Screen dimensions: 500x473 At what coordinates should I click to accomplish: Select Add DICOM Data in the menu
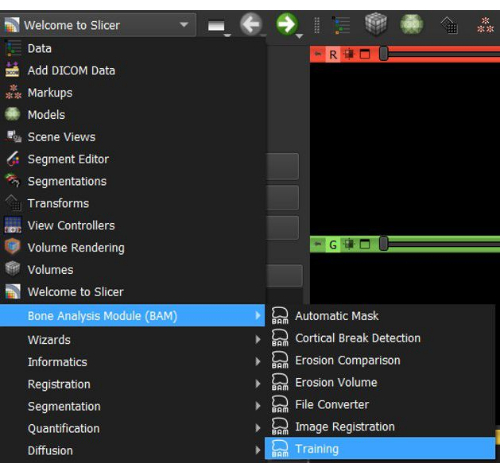pos(133,70)
